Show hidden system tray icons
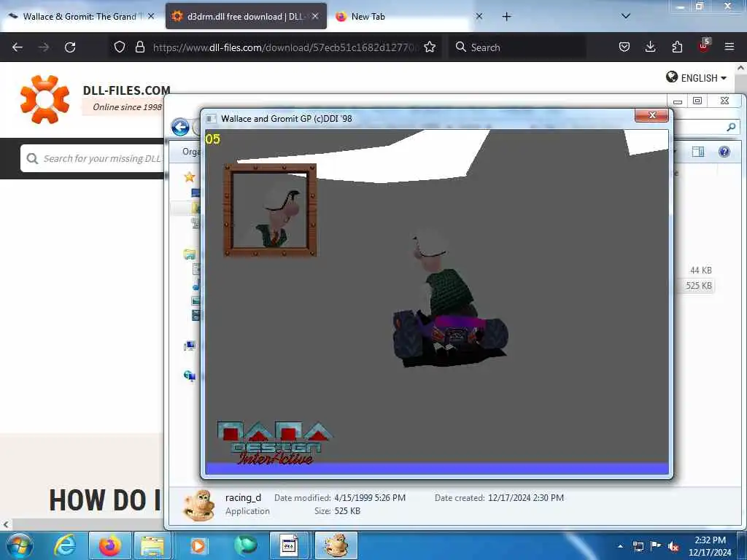Image resolution: width=747 pixels, height=560 pixels. point(620,546)
